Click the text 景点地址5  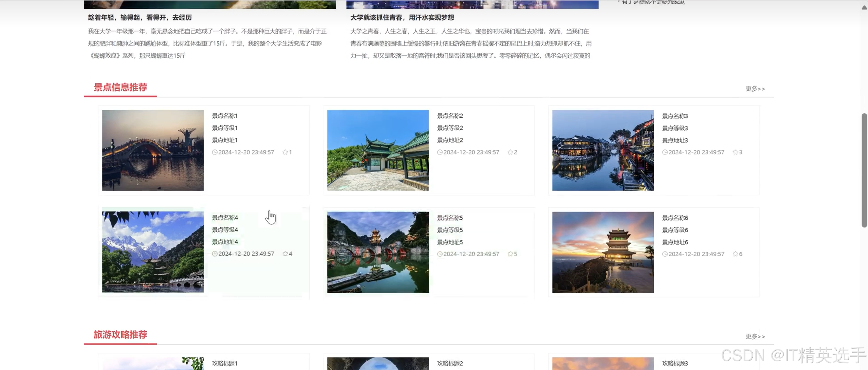450,242
